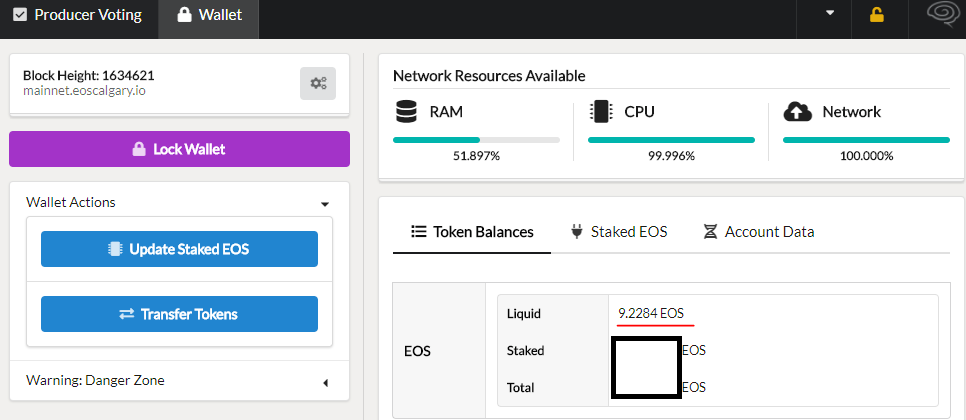
Task: Click the Producer Voting checkbox icon
Action: 20,15
